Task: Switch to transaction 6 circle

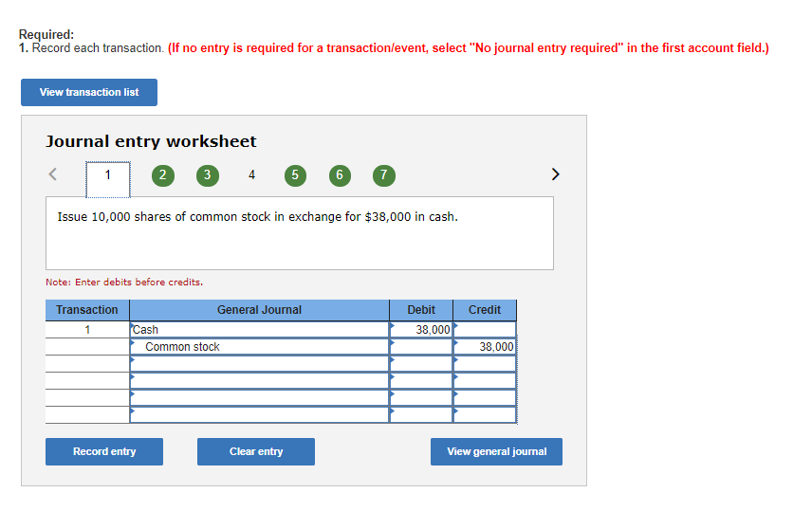Action: (x=340, y=175)
